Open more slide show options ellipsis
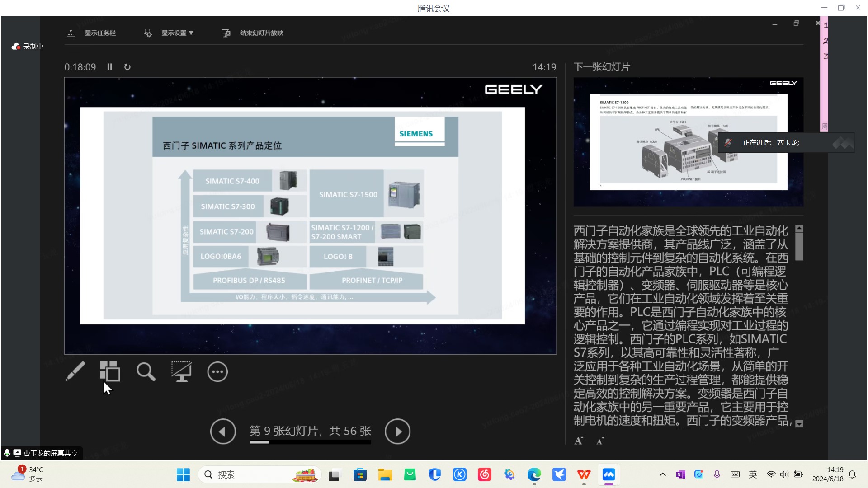The height and width of the screenshot is (488, 868). click(x=217, y=371)
